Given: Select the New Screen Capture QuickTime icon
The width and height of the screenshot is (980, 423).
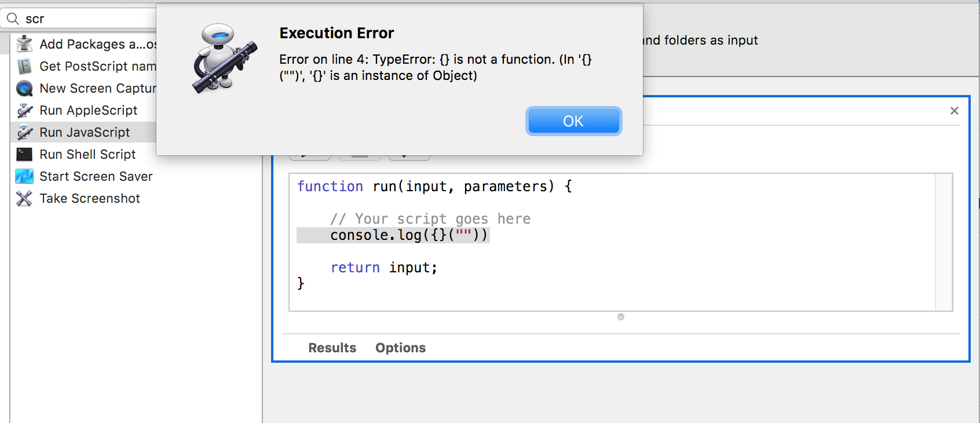Looking at the screenshot, I should click(24, 88).
